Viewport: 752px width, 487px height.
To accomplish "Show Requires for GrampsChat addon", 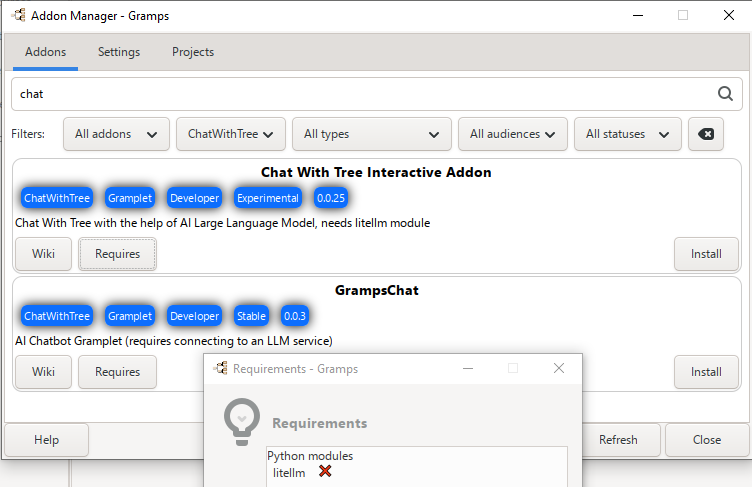I will tap(118, 372).
